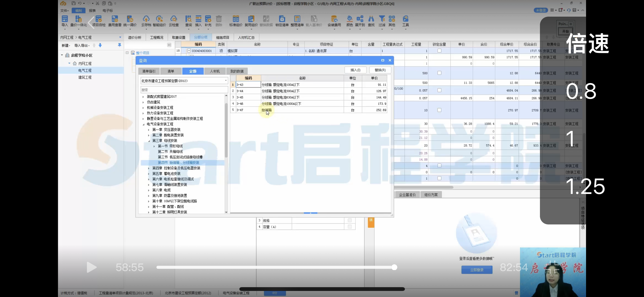Open the 其他 other tools icon
This screenshot has width=644, height=297.
(x=392, y=21)
